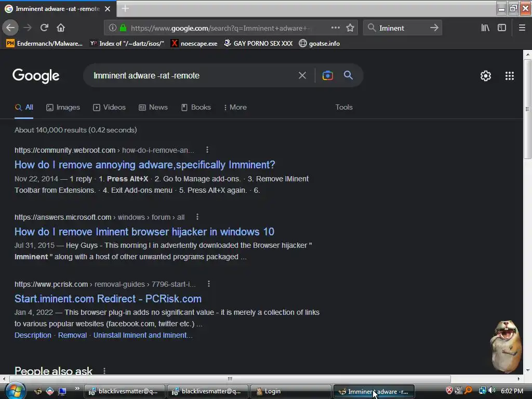The image size is (532, 399).
Task: Click the 6:02 PM taskbar clock
Action: (x=512, y=391)
